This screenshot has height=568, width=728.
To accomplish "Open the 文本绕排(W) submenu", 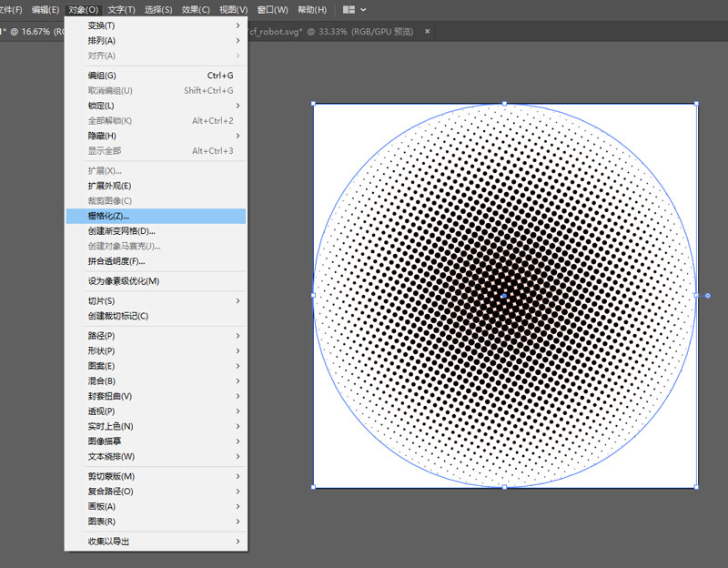I will tap(156, 457).
